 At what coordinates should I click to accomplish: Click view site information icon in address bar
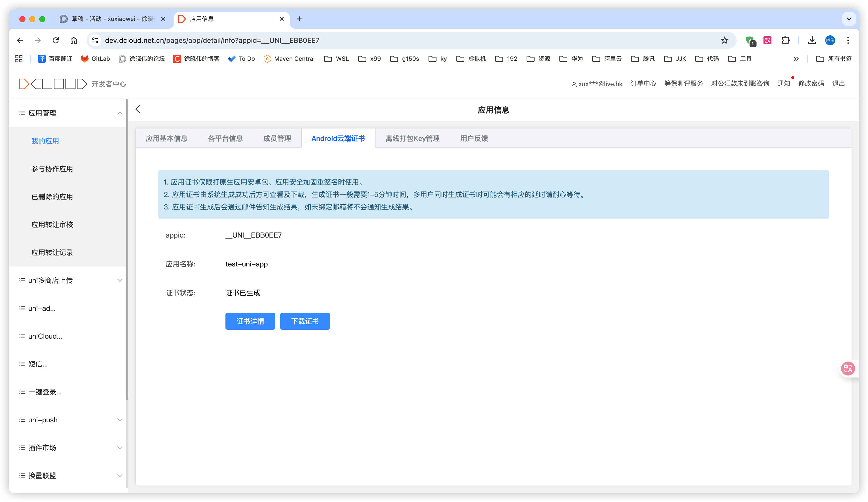(95, 40)
